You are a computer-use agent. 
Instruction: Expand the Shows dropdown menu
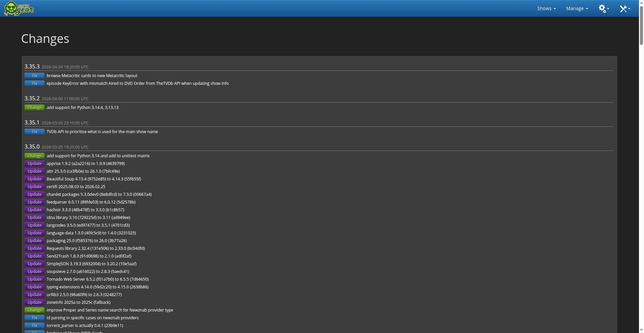pyautogui.click(x=546, y=8)
